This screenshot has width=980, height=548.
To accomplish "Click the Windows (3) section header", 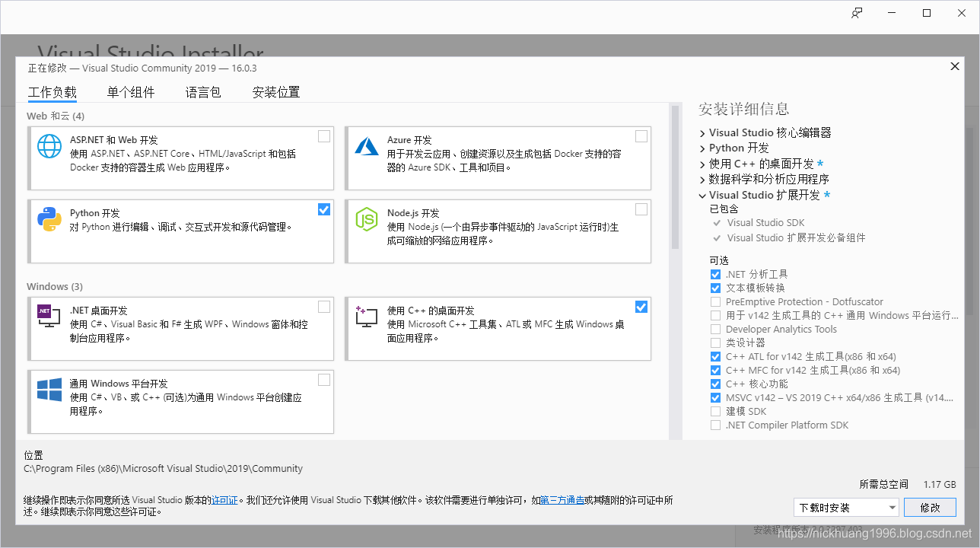I will click(55, 287).
